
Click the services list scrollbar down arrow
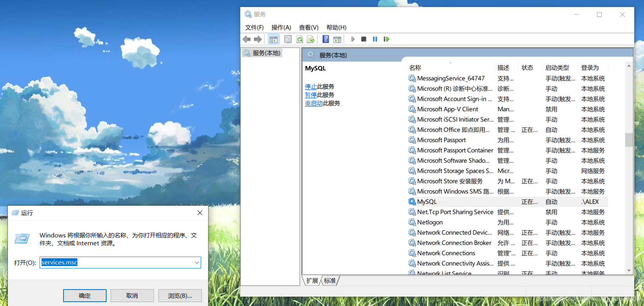[x=629, y=270]
